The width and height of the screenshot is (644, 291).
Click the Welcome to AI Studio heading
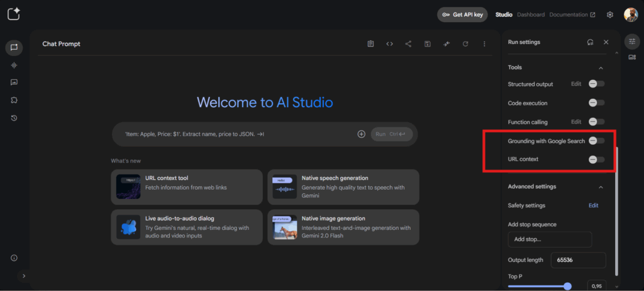tap(265, 102)
